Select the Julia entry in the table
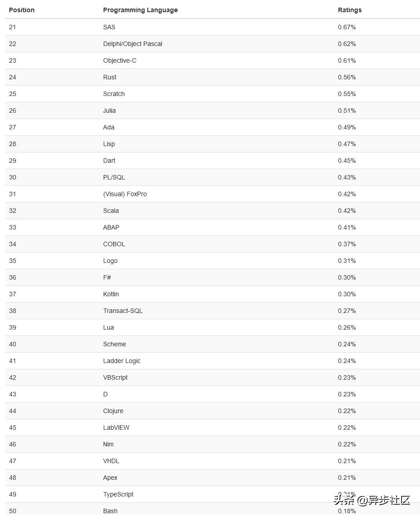This screenshot has height=515, width=420. pyautogui.click(x=109, y=110)
